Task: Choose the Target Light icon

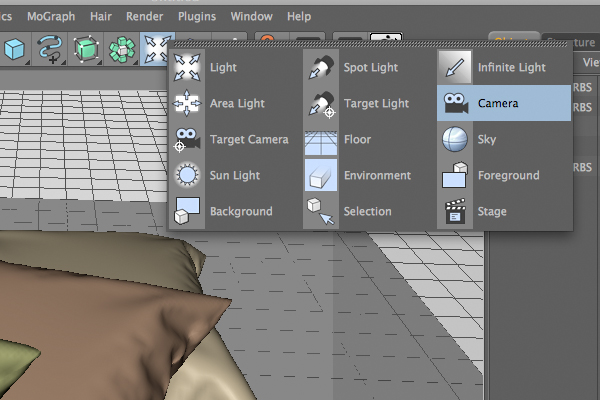Action: [321, 103]
